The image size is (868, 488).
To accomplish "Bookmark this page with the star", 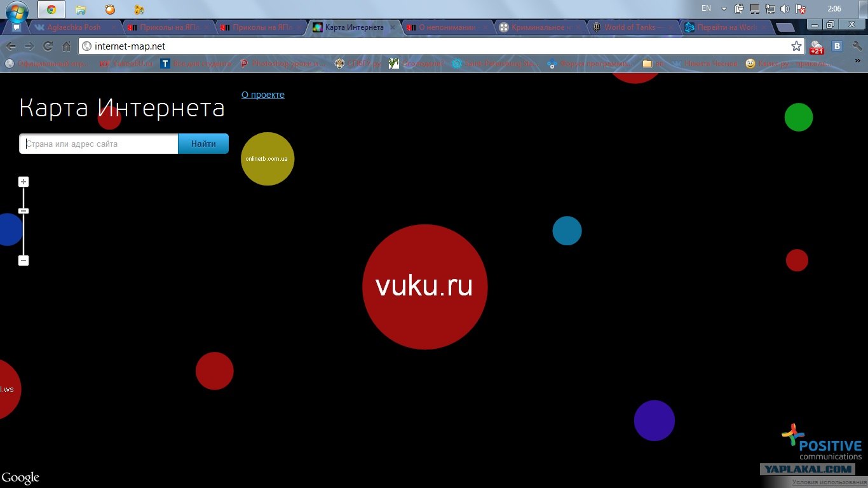I will [796, 46].
